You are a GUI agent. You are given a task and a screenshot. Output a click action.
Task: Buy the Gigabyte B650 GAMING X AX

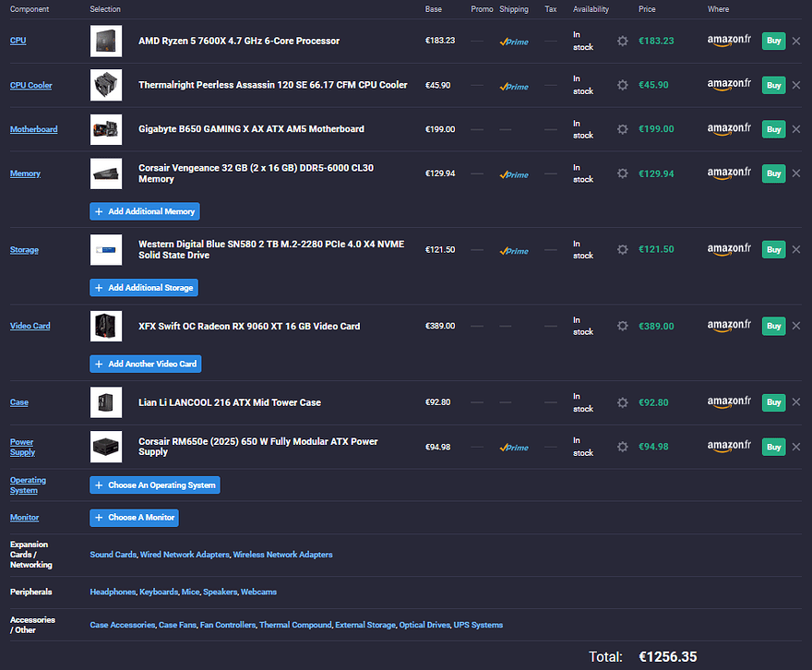click(773, 129)
